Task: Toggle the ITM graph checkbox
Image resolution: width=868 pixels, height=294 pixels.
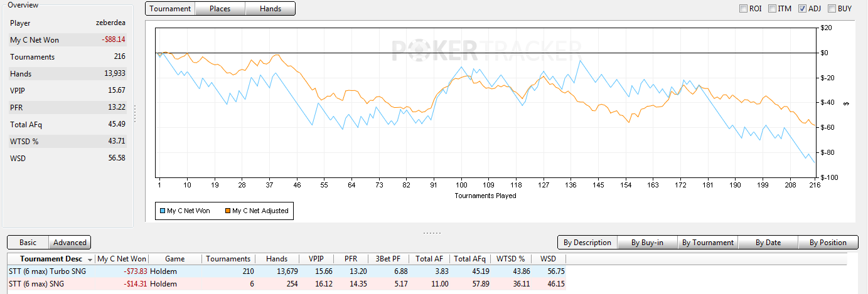Action: coord(773,9)
